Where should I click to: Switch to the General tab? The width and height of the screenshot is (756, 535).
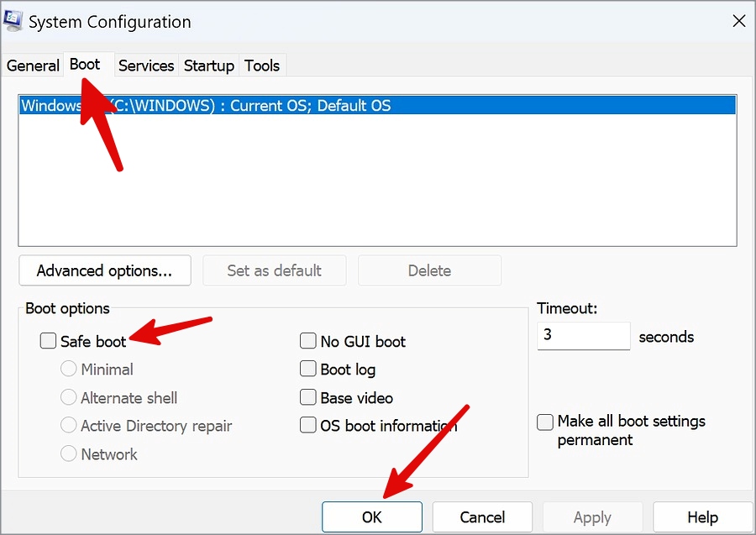(x=33, y=66)
